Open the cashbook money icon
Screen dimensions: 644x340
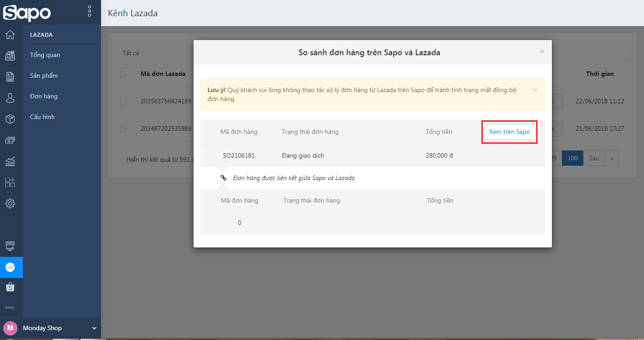[10, 140]
